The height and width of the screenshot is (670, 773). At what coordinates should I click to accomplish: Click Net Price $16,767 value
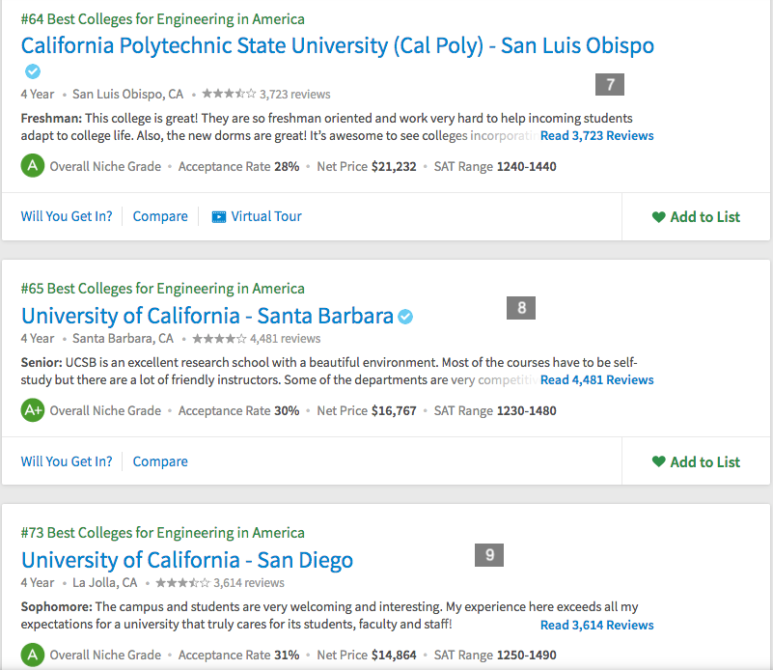click(x=394, y=411)
